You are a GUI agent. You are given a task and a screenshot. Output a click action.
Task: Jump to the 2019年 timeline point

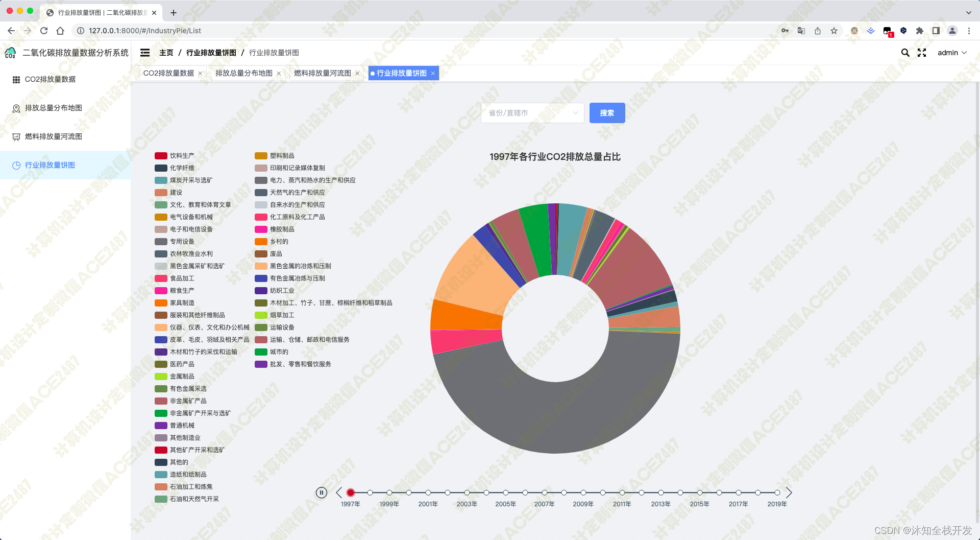pos(777,492)
